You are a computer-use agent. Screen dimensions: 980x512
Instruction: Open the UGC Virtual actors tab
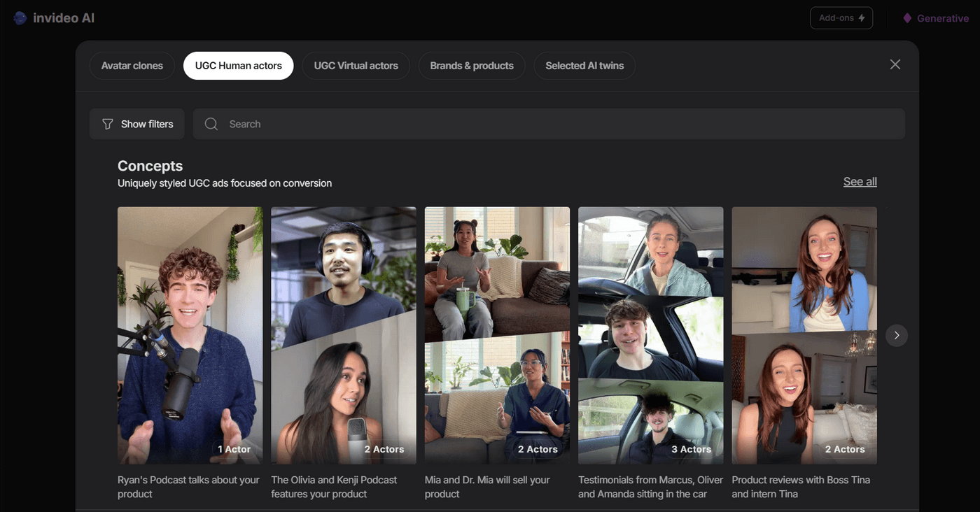(356, 66)
